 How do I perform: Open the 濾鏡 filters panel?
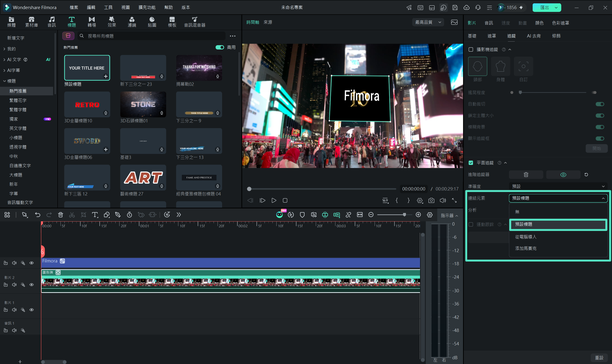[x=132, y=22]
